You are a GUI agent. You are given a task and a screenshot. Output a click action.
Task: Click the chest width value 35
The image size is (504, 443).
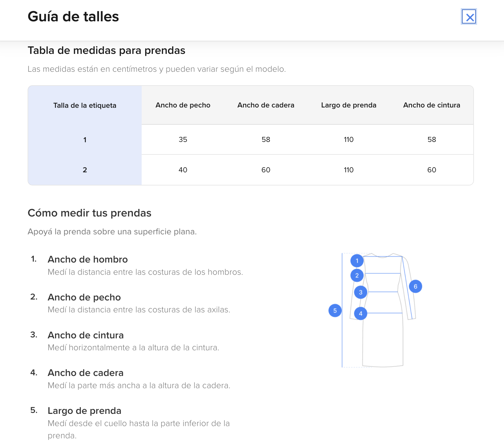click(x=183, y=140)
